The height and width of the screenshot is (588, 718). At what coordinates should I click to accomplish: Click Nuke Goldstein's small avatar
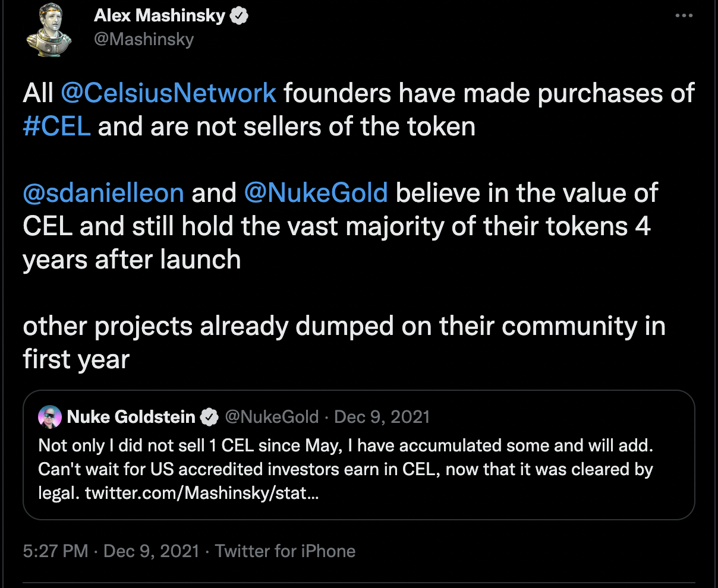49,417
